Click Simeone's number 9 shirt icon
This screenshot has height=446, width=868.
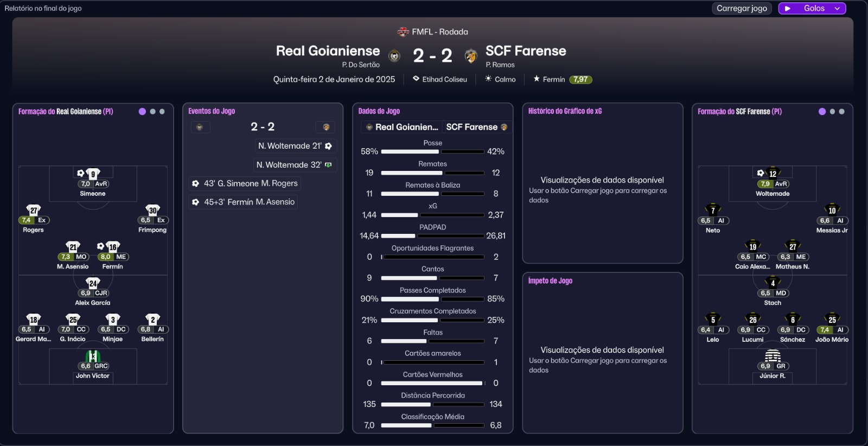(x=93, y=174)
